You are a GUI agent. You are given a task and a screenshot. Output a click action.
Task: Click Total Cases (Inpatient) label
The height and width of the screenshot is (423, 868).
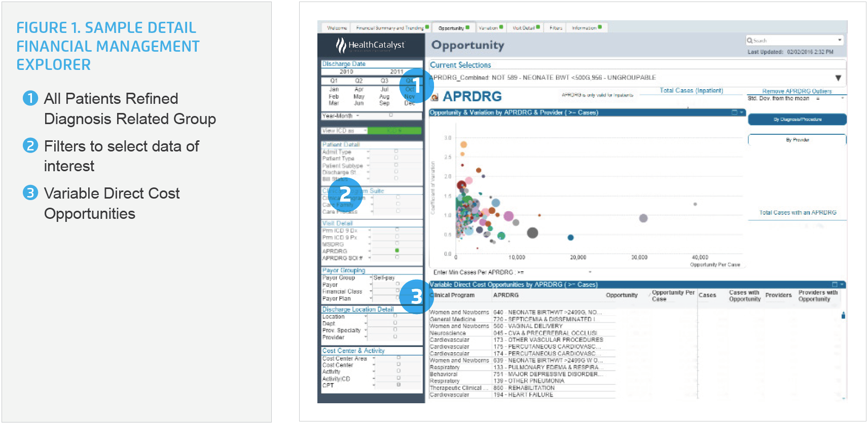tap(691, 91)
